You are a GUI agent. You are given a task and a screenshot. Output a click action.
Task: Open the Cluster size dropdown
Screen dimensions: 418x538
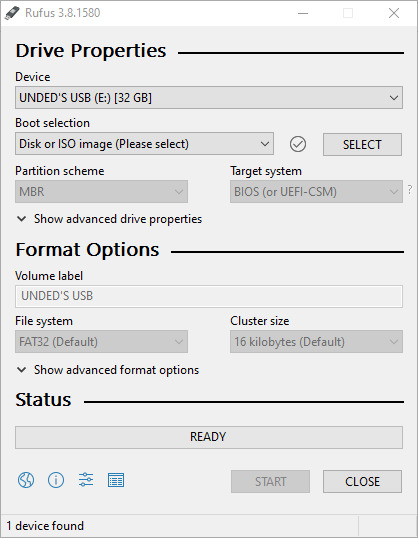click(x=316, y=341)
